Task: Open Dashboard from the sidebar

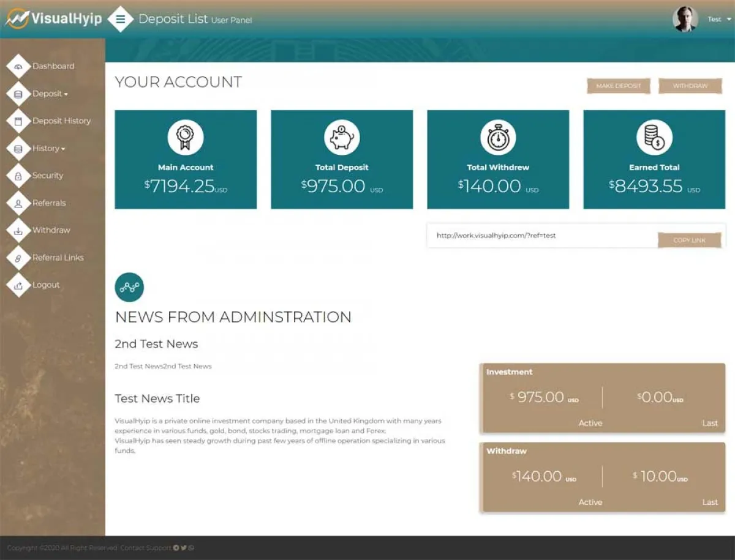Action: 53,66
